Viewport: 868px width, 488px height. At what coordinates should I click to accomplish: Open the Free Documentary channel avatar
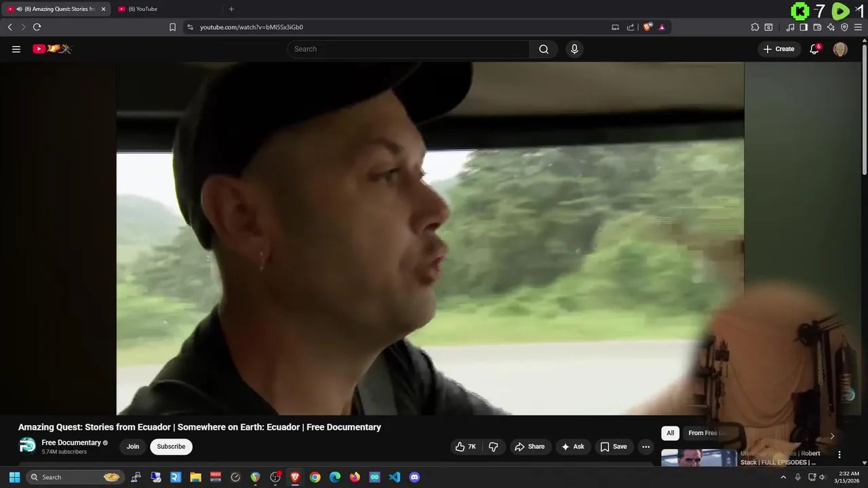point(27,446)
